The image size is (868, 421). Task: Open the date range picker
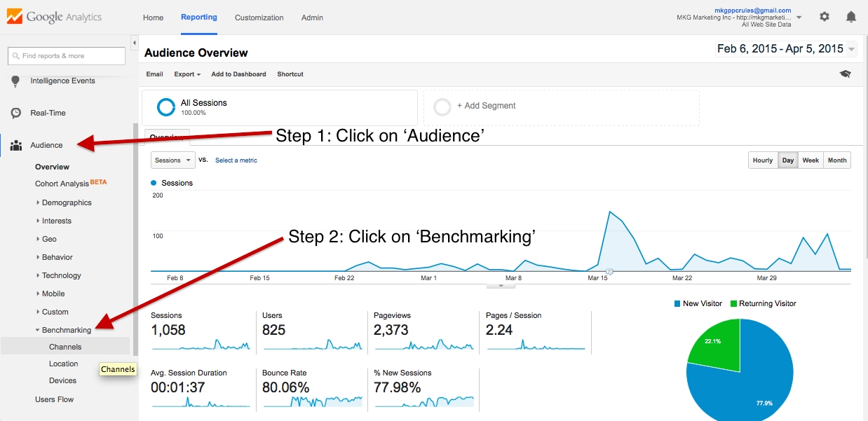coord(785,49)
